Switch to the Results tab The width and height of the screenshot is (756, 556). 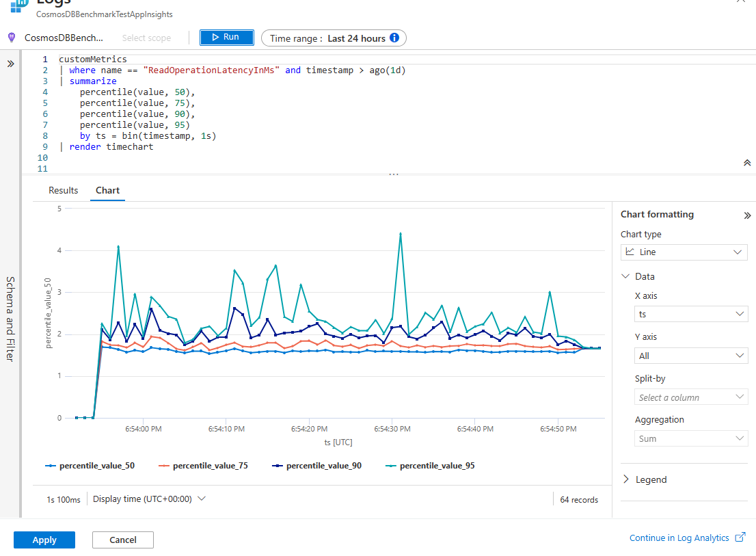63,191
